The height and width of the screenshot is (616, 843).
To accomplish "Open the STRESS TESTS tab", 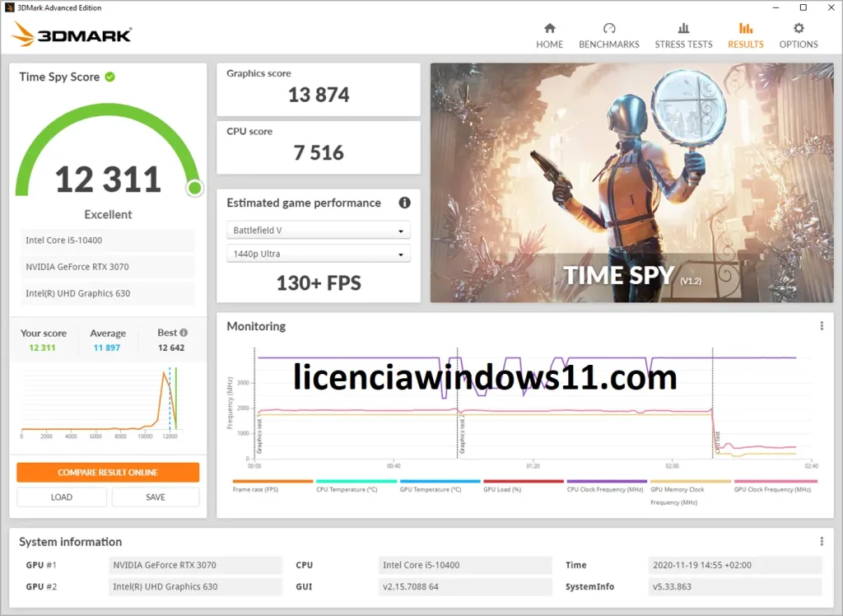I will pyautogui.click(x=683, y=35).
